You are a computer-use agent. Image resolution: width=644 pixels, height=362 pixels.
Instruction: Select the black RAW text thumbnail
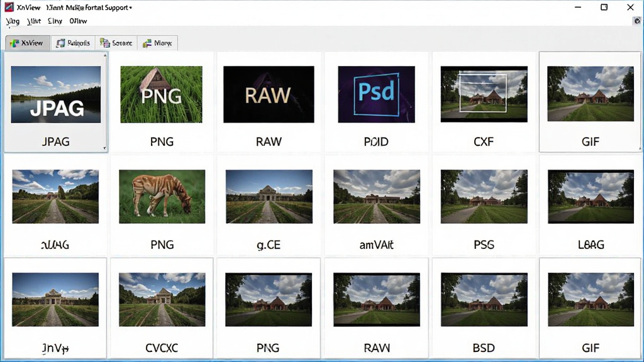[269, 94]
